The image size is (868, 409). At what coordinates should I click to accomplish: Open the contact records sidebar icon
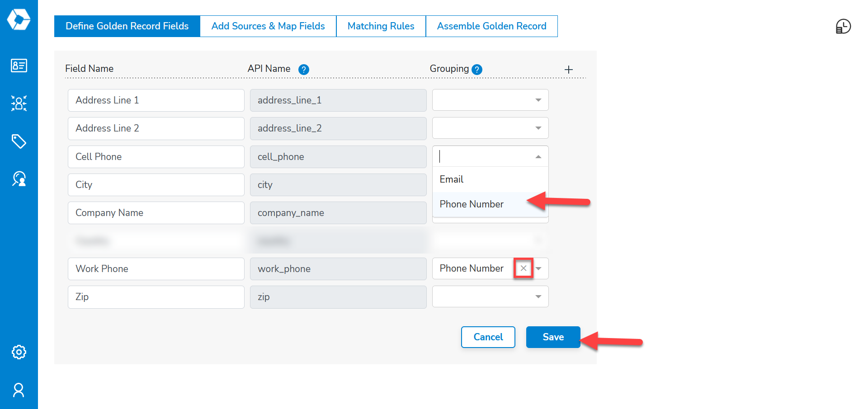click(x=19, y=66)
